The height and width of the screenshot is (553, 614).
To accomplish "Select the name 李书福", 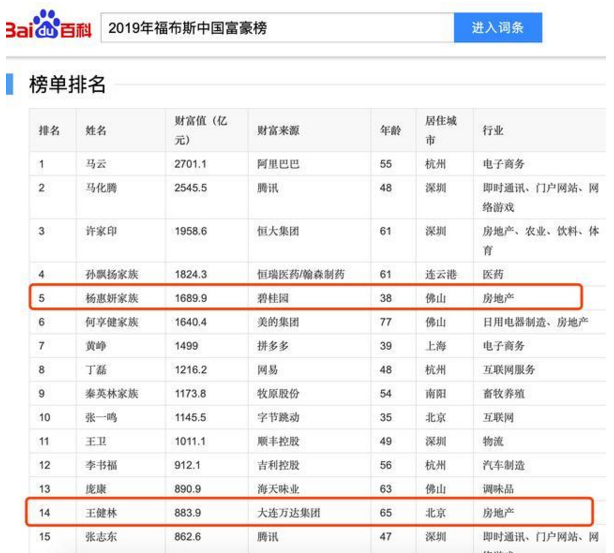I will click(x=101, y=465).
